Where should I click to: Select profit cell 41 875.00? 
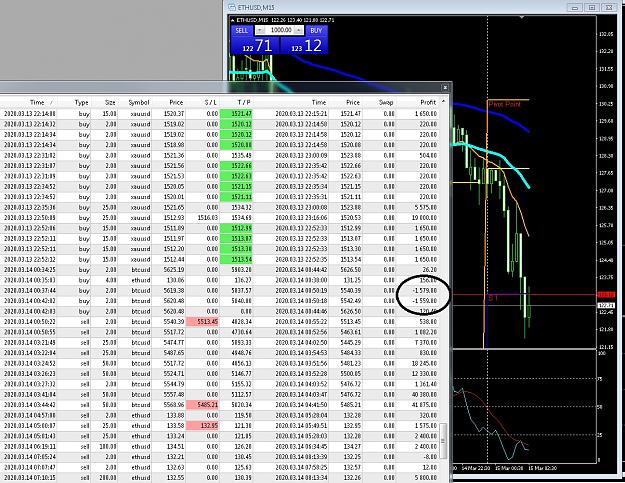[x=424, y=405]
